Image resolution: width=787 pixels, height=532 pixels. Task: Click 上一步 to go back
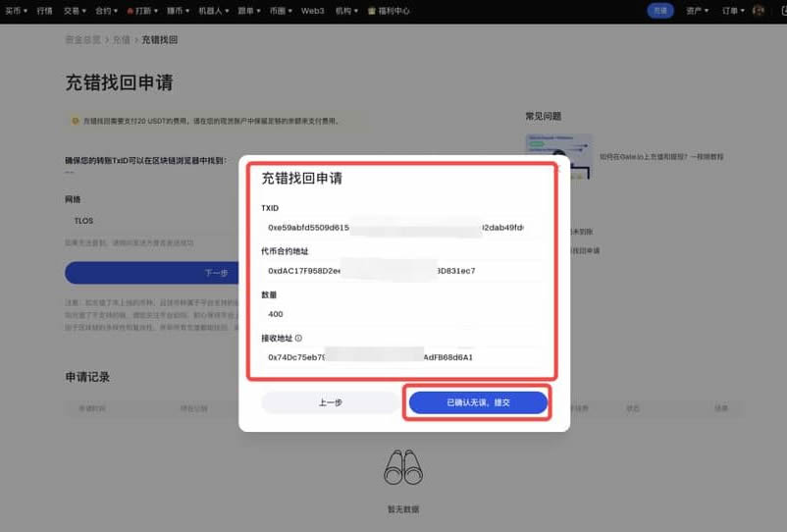(x=317, y=402)
